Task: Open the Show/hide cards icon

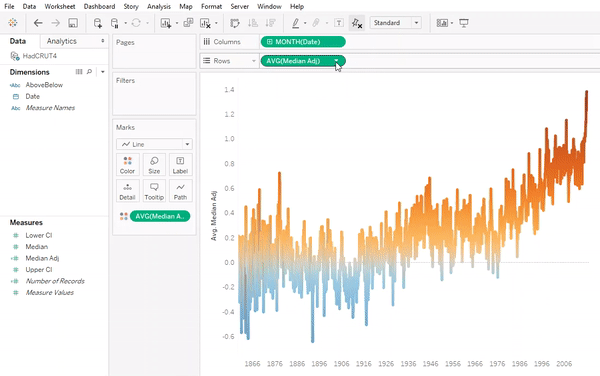Action: click(x=442, y=23)
